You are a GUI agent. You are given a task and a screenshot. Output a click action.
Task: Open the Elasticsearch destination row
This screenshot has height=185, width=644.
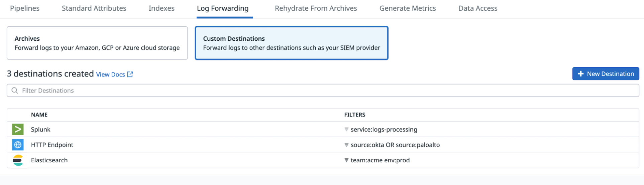coord(323,160)
